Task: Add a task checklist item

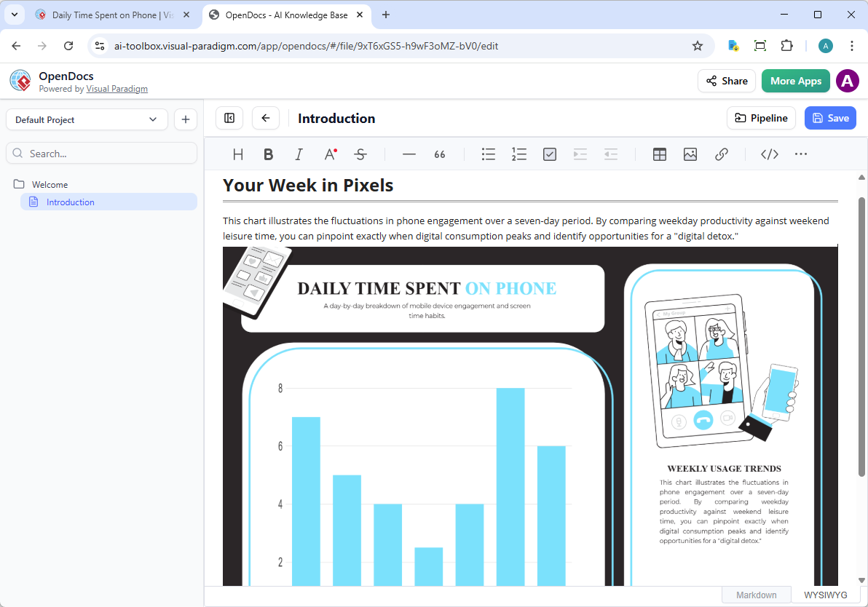Action: coord(550,154)
